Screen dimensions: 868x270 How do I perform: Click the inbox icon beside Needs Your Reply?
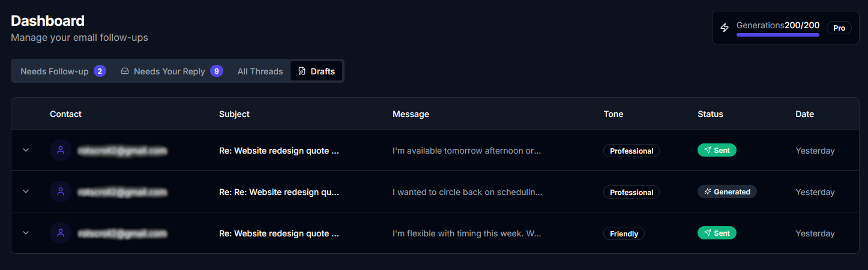point(125,71)
